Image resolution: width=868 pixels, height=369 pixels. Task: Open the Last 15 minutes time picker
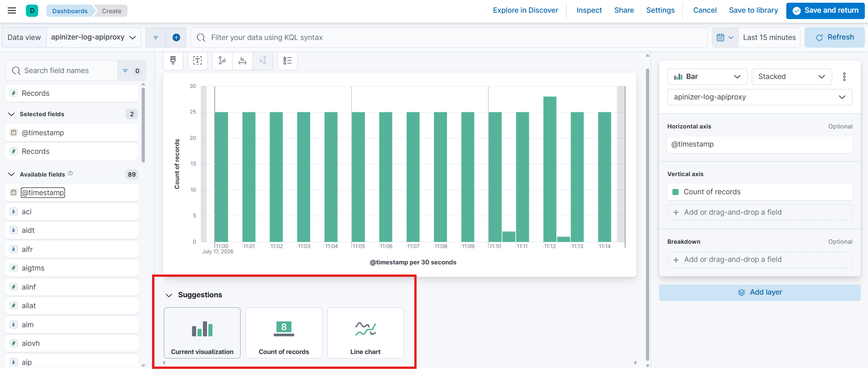pos(769,37)
